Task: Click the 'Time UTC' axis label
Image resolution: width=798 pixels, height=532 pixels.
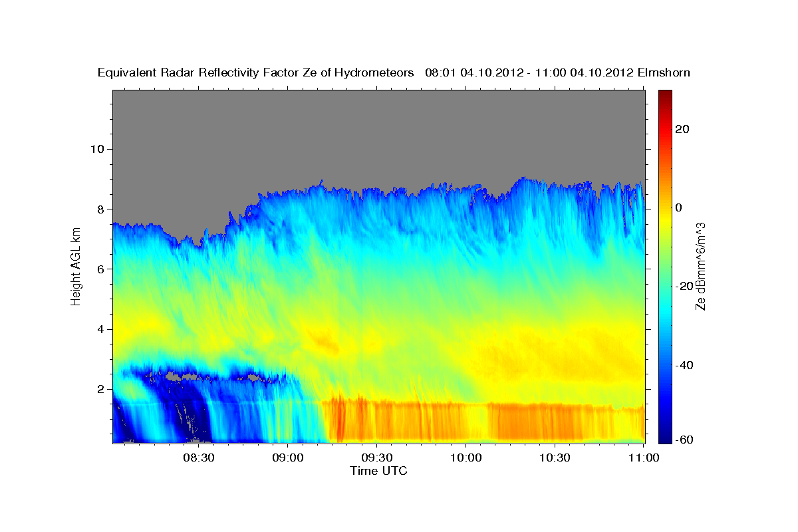Action: pos(378,471)
